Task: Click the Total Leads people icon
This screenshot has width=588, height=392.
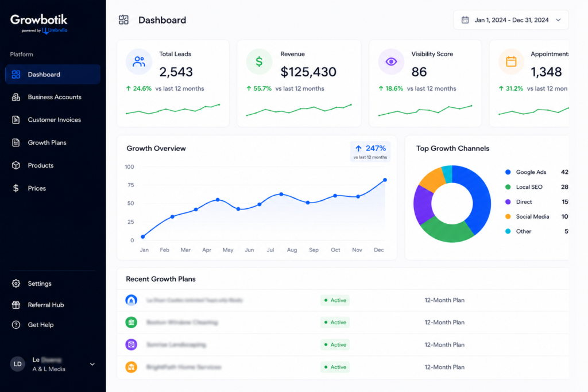Action: (139, 61)
